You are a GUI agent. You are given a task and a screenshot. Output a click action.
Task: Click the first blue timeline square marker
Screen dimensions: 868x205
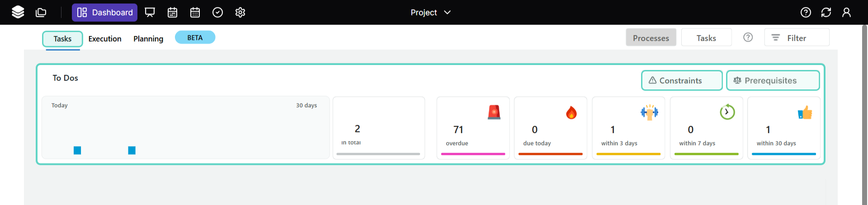coord(77,150)
